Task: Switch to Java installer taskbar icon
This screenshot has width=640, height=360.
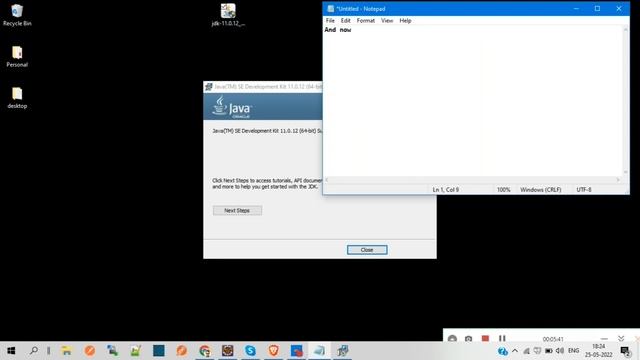Action: pyautogui.click(x=342, y=351)
